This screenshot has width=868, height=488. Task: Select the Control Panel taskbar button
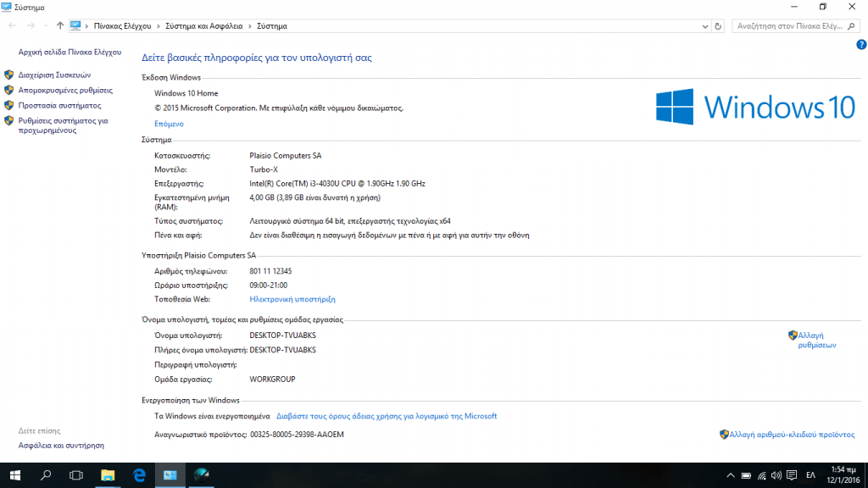tap(170, 475)
